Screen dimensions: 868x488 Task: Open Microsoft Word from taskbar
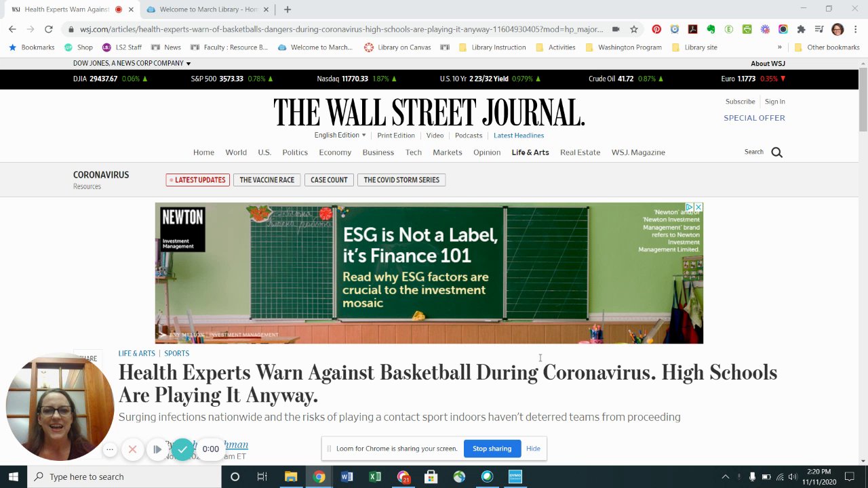point(347,476)
